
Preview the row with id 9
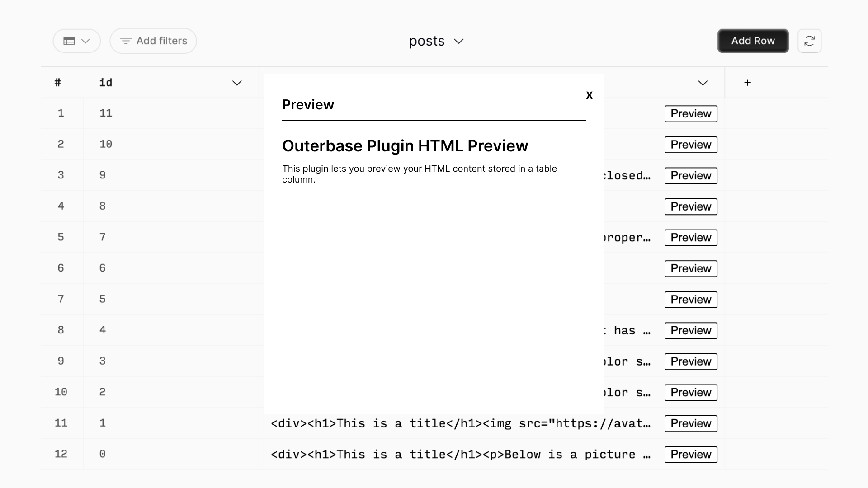(x=691, y=176)
